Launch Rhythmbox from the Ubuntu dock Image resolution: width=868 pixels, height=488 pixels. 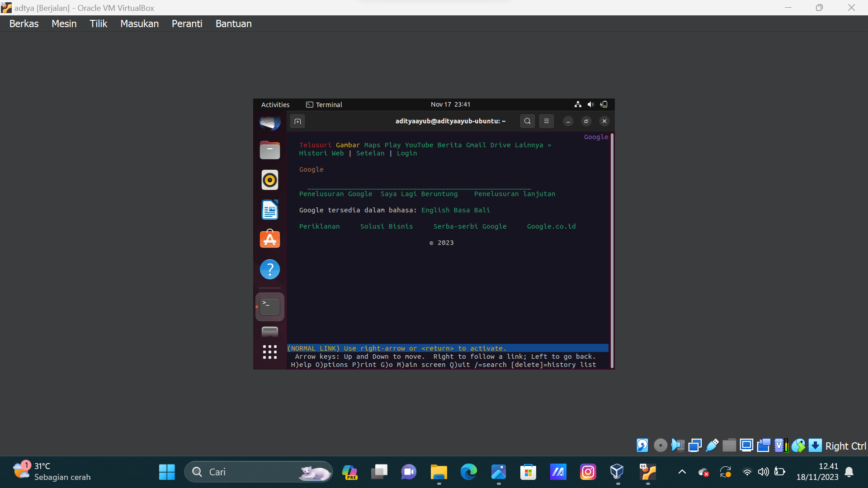coord(270,180)
